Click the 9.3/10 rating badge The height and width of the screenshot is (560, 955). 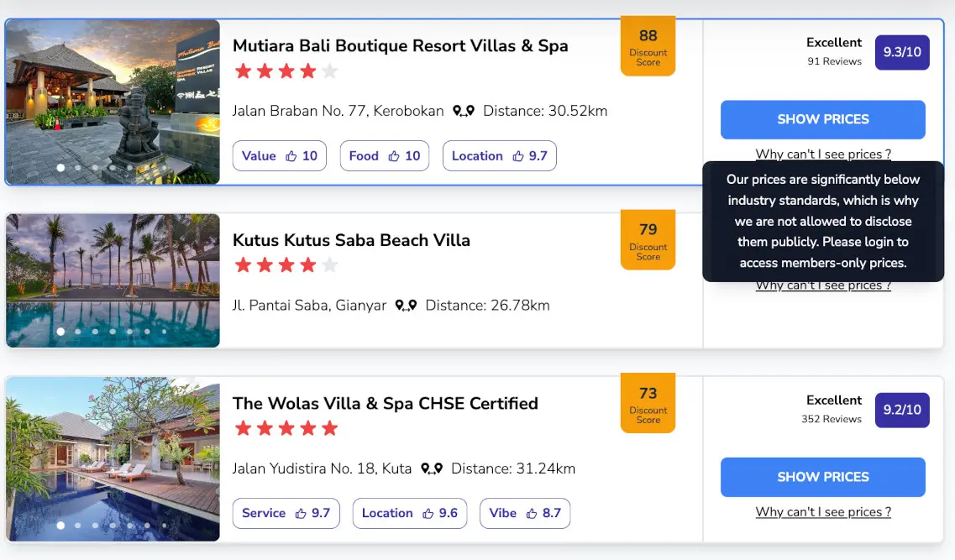point(902,52)
